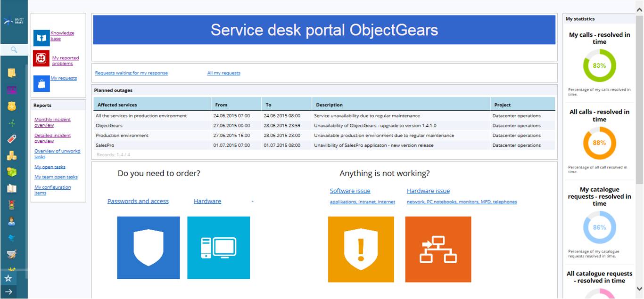Click 'network, PC,notebooks, monitors, MFD, telephones' sublink
This screenshot has height=299, width=644.
tap(462, 202)
